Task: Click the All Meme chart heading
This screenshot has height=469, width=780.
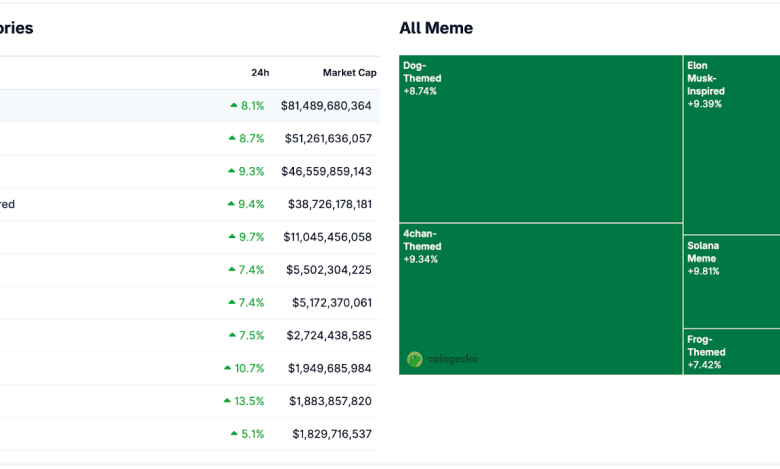Action: coord(436,28)
